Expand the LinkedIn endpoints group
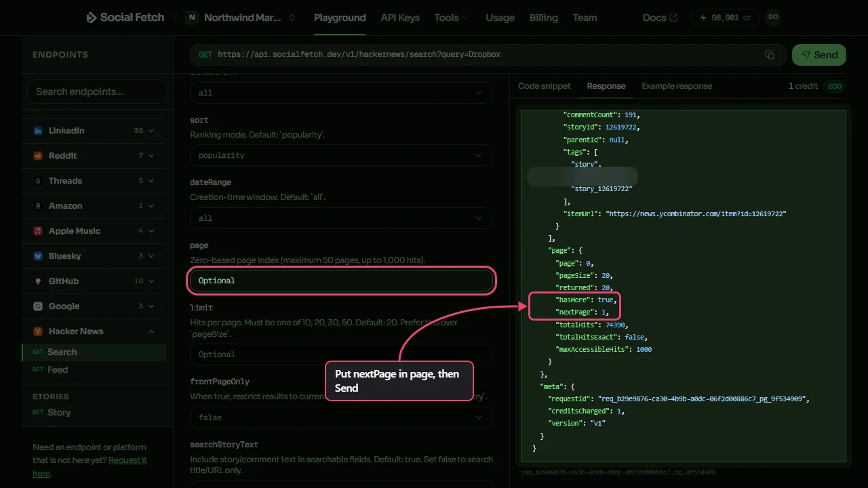Screen dimensions: 868x488 pos(94,131)
